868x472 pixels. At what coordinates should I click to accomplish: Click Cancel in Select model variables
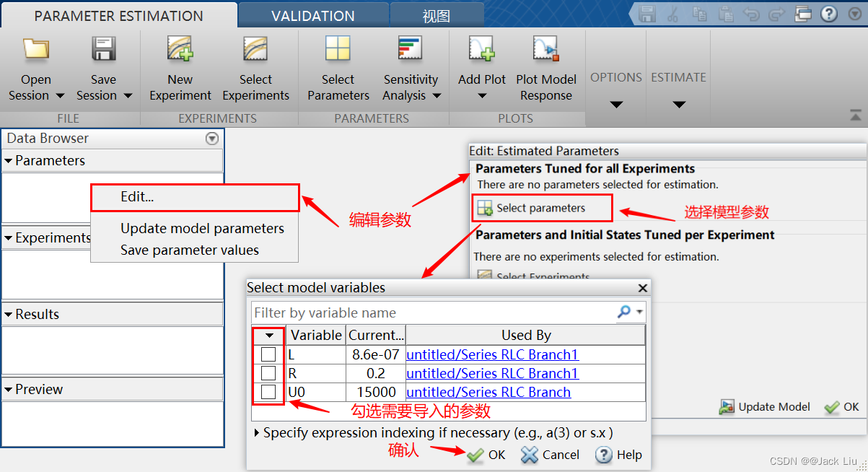click(x=550, y=455)
